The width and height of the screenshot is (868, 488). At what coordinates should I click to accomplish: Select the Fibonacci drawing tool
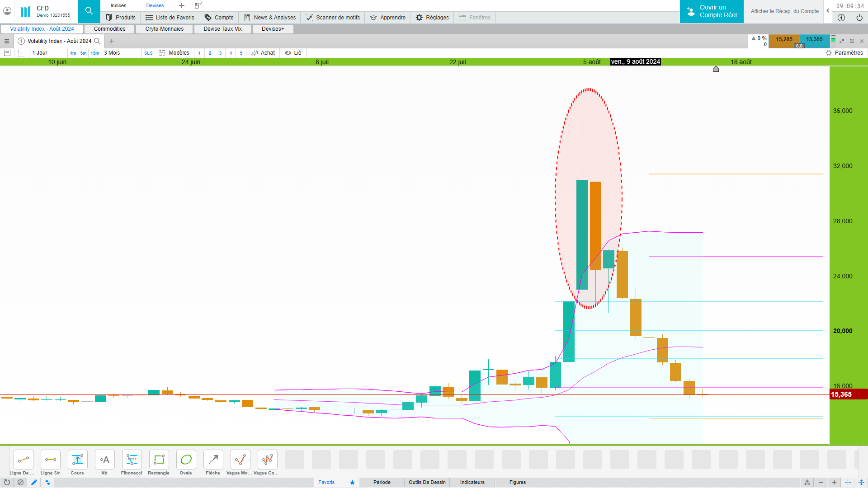click(132, 460)
